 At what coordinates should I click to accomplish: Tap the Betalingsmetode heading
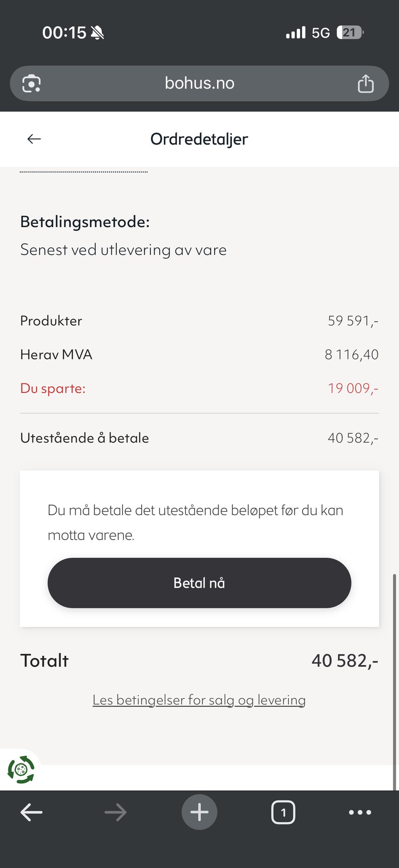coord(85,222)
